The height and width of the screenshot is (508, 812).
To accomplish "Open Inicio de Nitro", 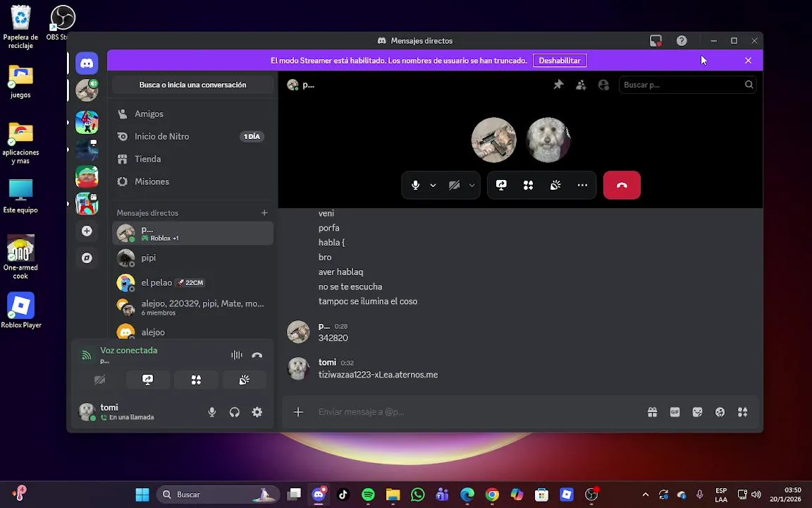I will click(192, 136).
